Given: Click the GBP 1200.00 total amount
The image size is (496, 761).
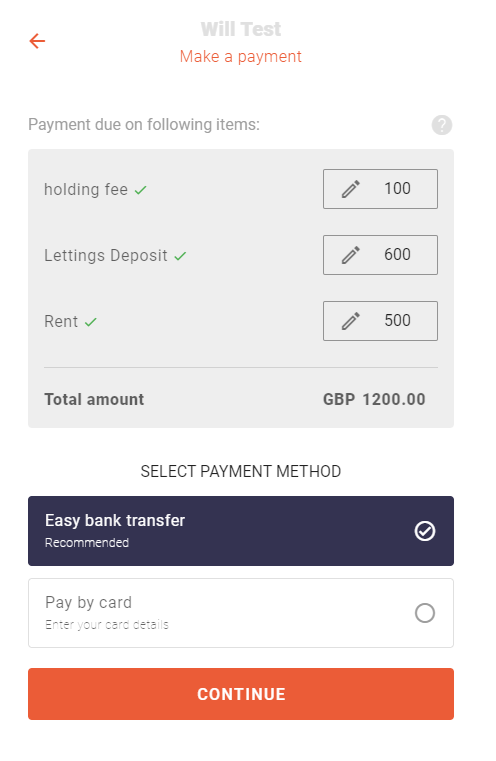Looking at the screenshot, I should point(374,399).
